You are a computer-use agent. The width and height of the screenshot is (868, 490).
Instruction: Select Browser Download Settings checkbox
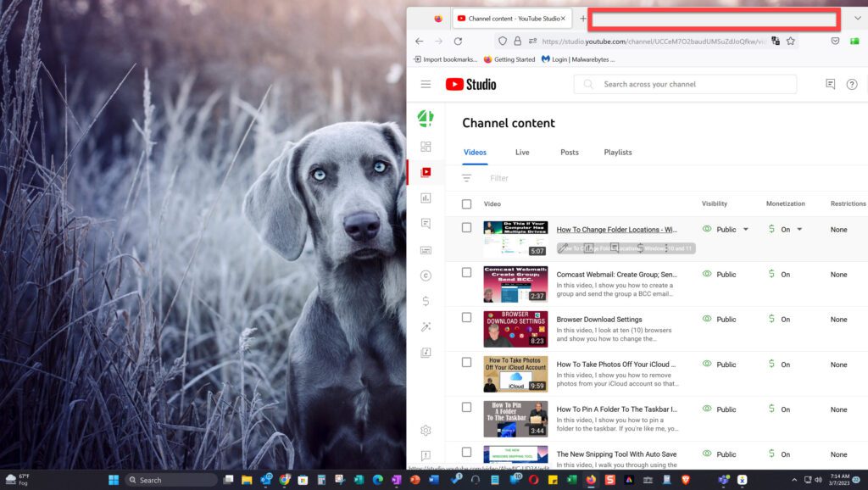(x=467, y=317)
